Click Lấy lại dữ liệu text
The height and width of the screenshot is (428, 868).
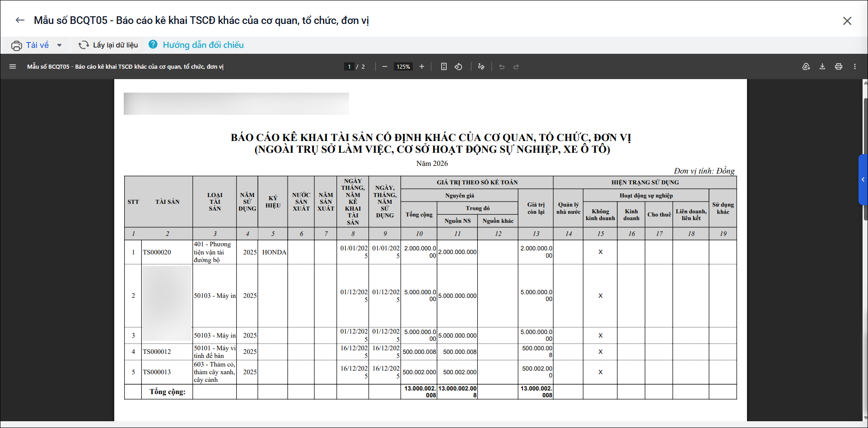coord(116,45)
